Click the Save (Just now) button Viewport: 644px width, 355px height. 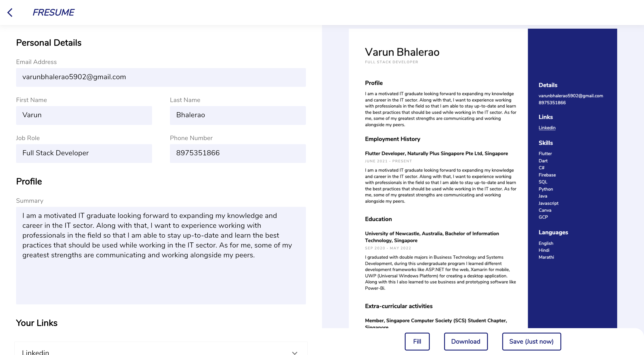[532, 341]
